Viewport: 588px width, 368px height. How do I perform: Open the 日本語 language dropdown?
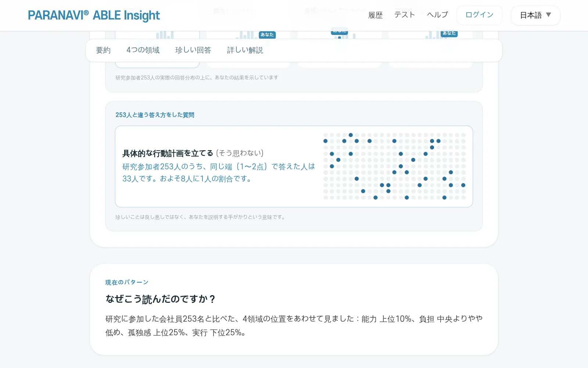[x=535, y=15]
